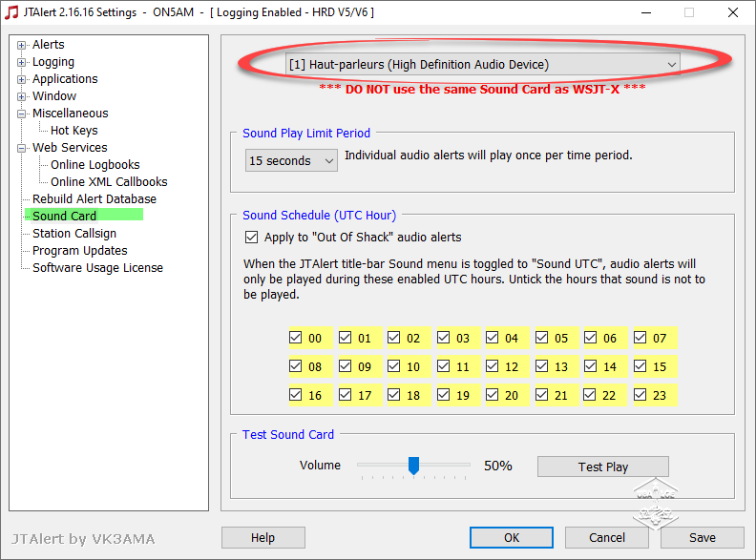Click the Help button
756x560 pixels.
pos(263,537)
